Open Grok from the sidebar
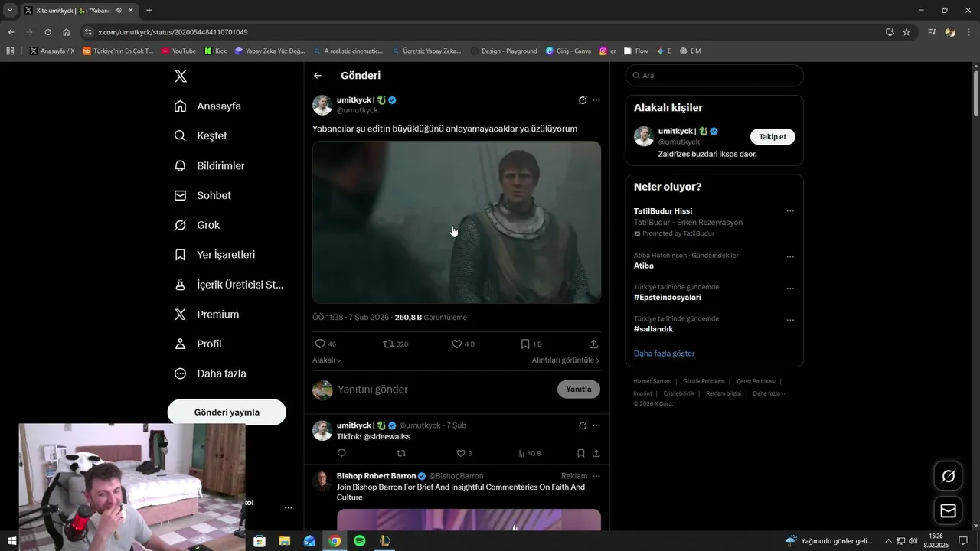The height and width of the screenshot is (551, 980). [197, 225]
